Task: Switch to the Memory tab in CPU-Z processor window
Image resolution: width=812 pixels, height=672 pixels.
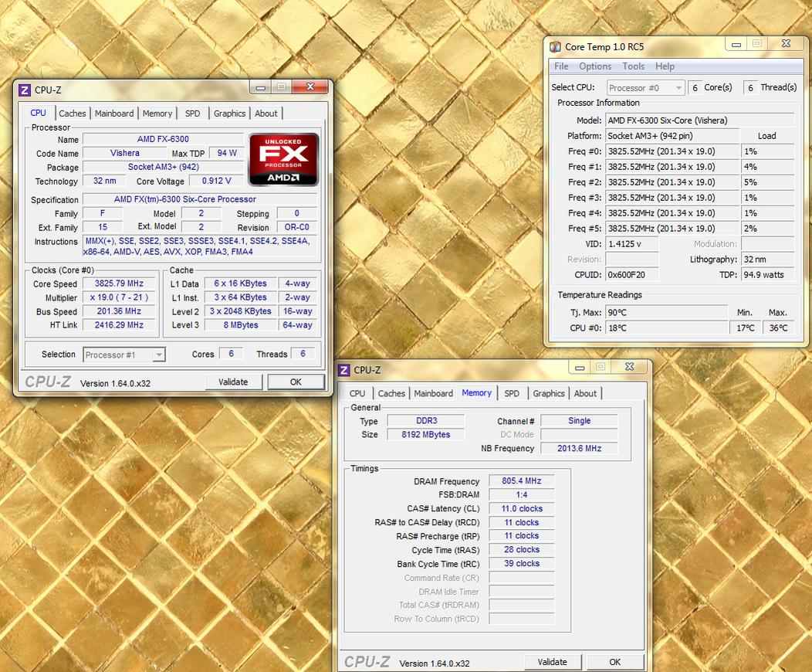Action: click(157, 114)
